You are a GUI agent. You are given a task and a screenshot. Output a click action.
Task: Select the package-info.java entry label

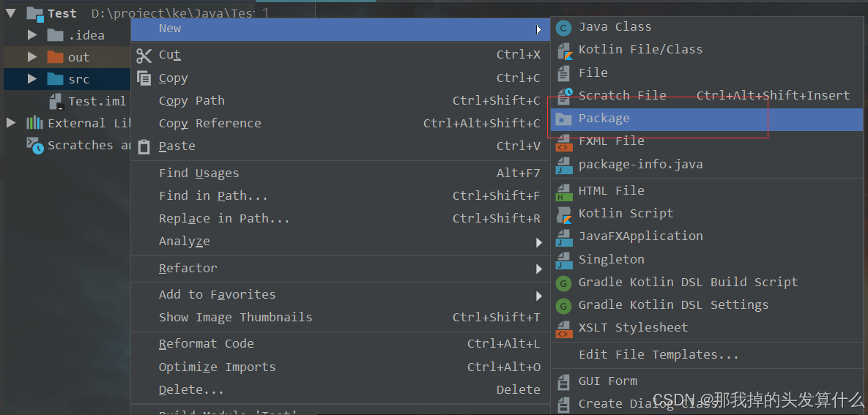click(x=640, y=165)
